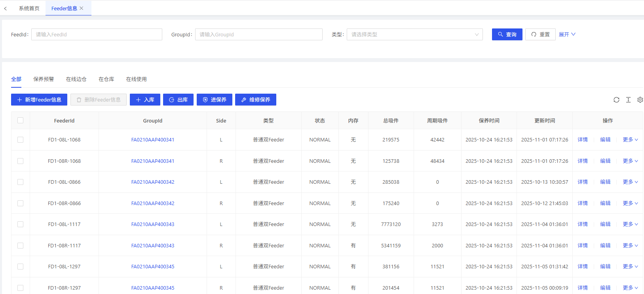
Task: Select the checkbox for FD1-08R-1117
Action: 21,246
